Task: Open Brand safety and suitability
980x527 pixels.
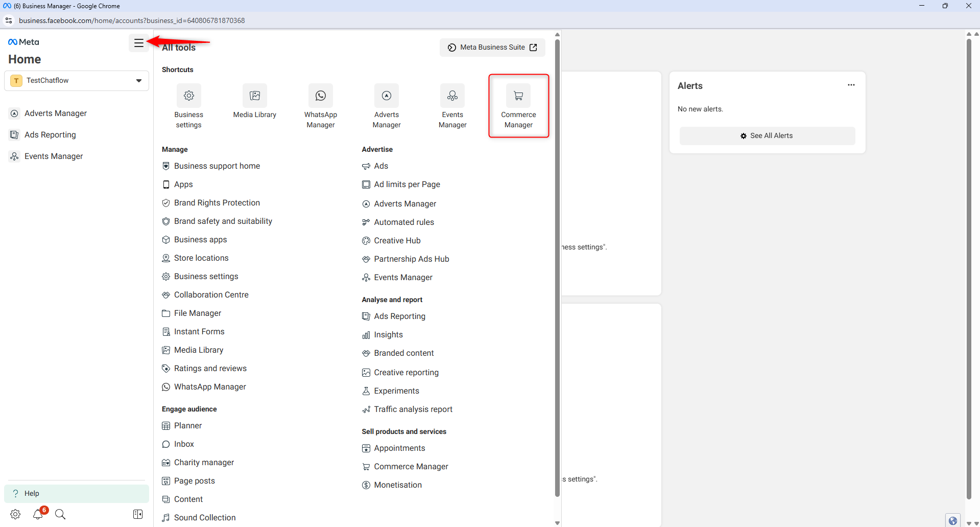Action: 217,221
